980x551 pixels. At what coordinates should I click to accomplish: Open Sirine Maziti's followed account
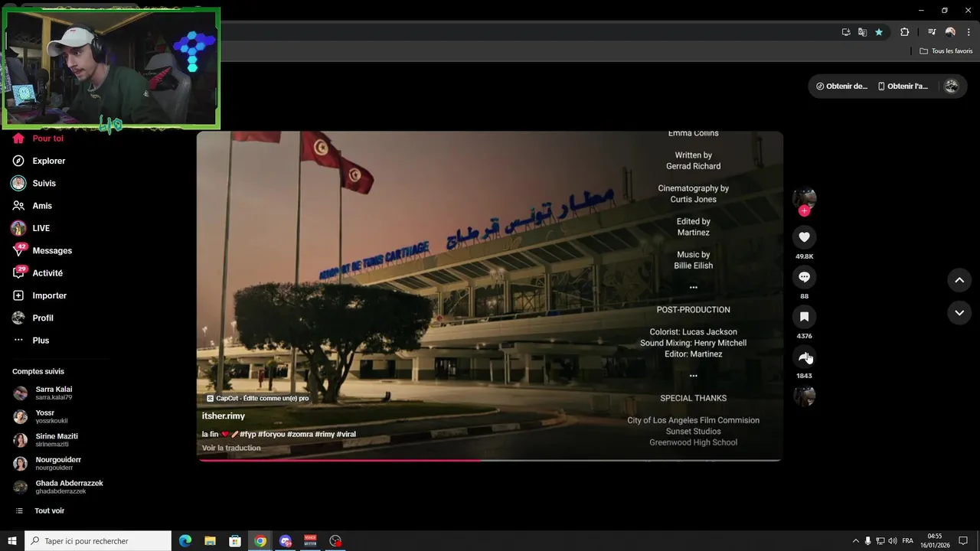pos(47,440)
